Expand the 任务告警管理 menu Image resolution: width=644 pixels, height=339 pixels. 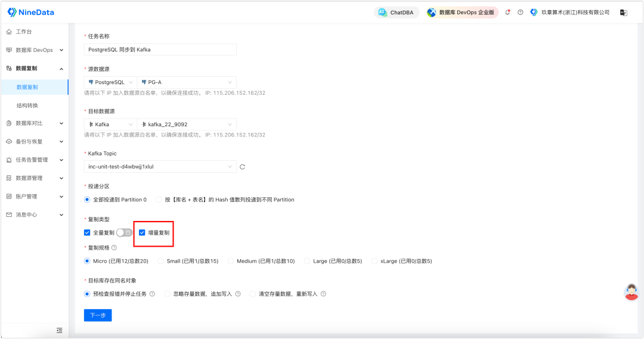35,160
